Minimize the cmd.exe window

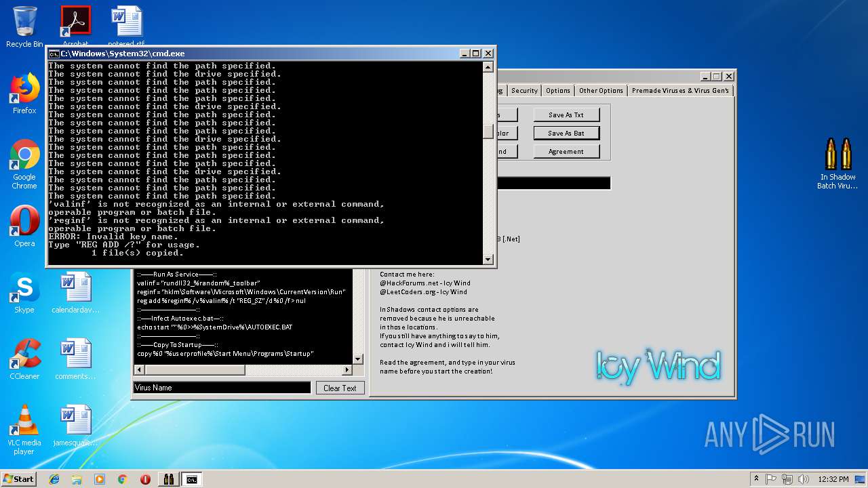(x=465, y=54)
